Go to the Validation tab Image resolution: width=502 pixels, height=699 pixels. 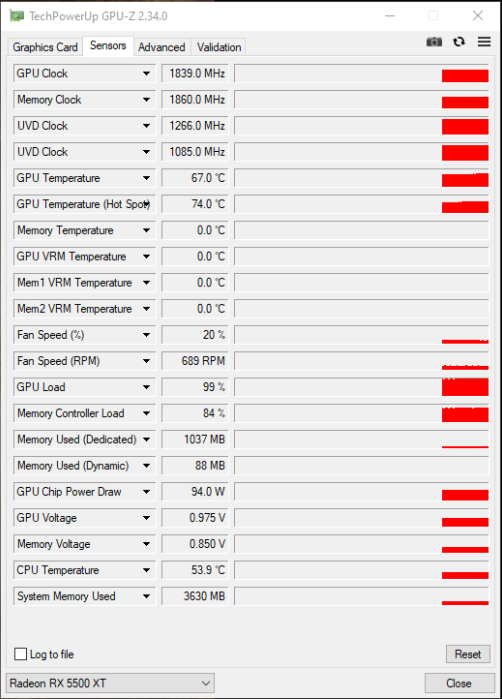[219, 47]
